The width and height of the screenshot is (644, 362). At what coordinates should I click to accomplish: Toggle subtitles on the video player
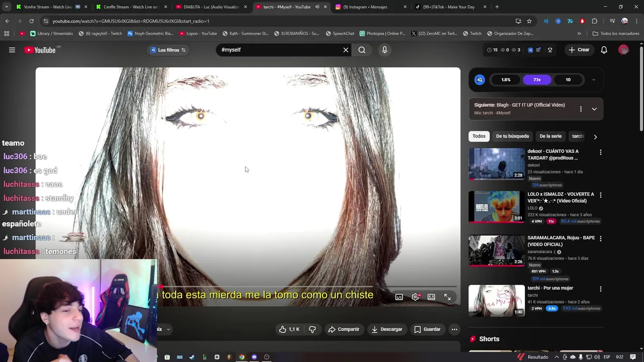[399, 297]
